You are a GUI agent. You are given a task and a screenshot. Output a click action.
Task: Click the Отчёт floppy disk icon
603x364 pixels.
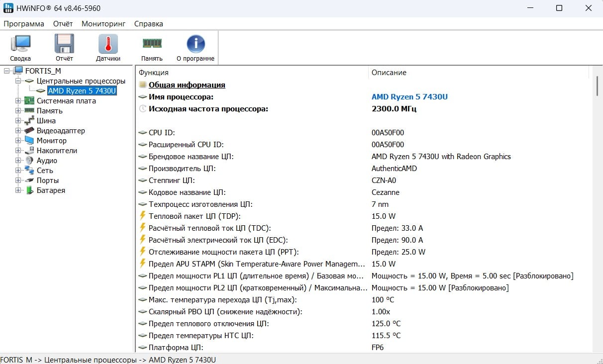click(x=64, y=44)
